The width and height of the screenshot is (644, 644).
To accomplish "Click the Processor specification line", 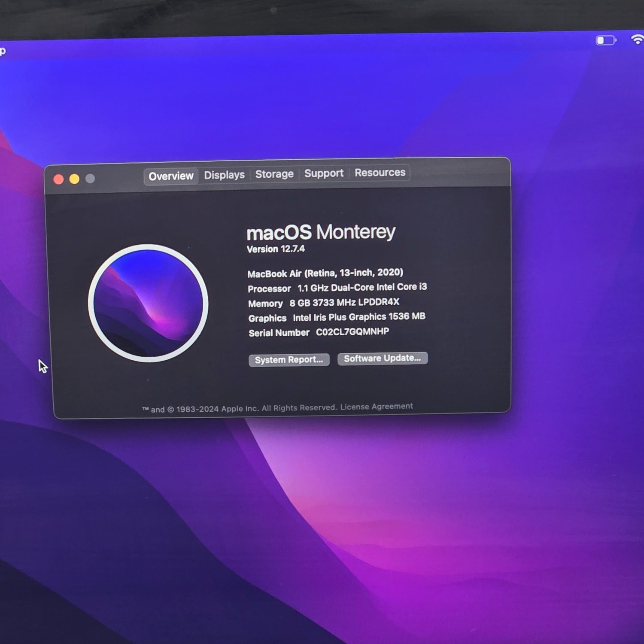I will click(337, 288).
